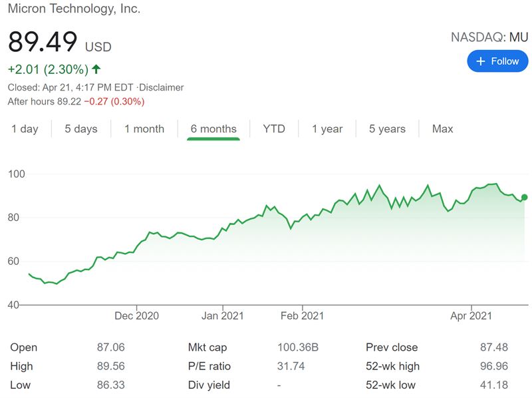Click the NASDAQ: MU ticker label
Screen dimensions: 532x398
[489, 37]
